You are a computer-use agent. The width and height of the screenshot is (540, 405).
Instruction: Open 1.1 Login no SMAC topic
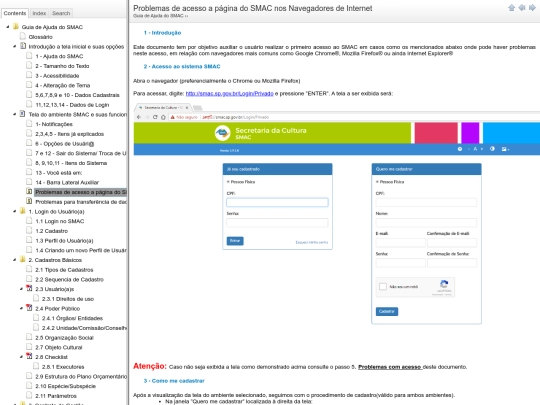[60, 221]
